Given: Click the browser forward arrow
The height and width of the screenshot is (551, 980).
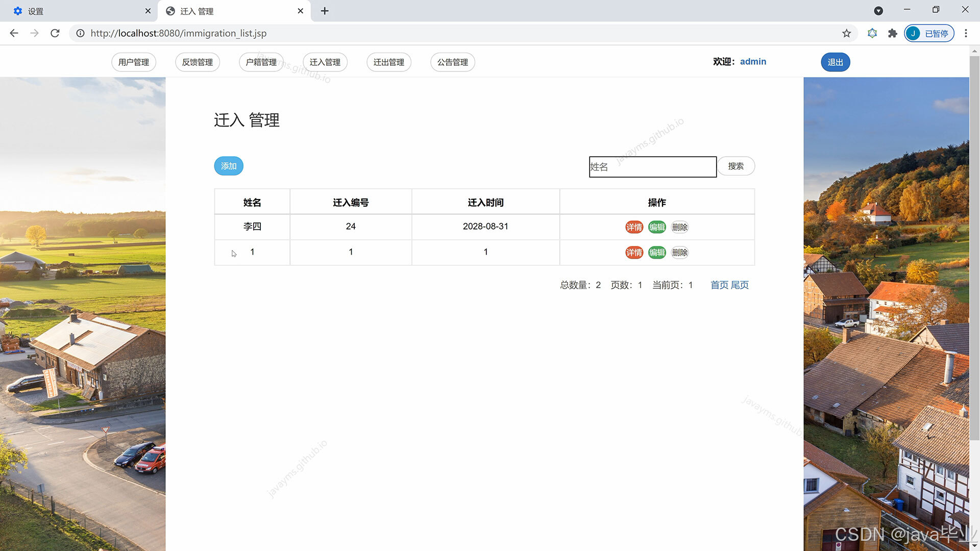Looking at the screenshot, I should click(x=34, y=33).
